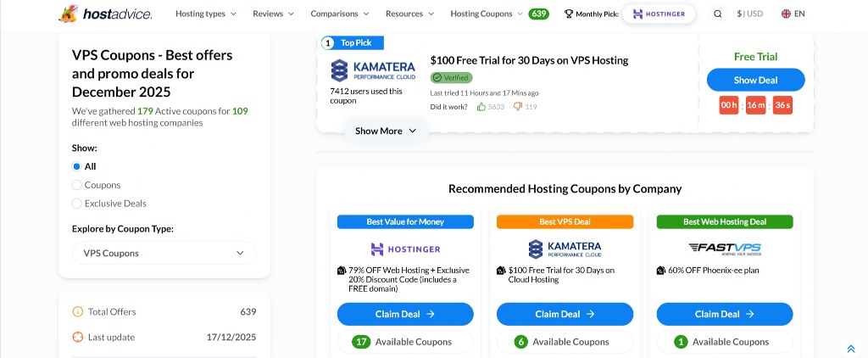The width and height of the screenshot is (868, 358).
Task: Click Claim Deal under Hostinger
Action: click(x=405, y=314)
